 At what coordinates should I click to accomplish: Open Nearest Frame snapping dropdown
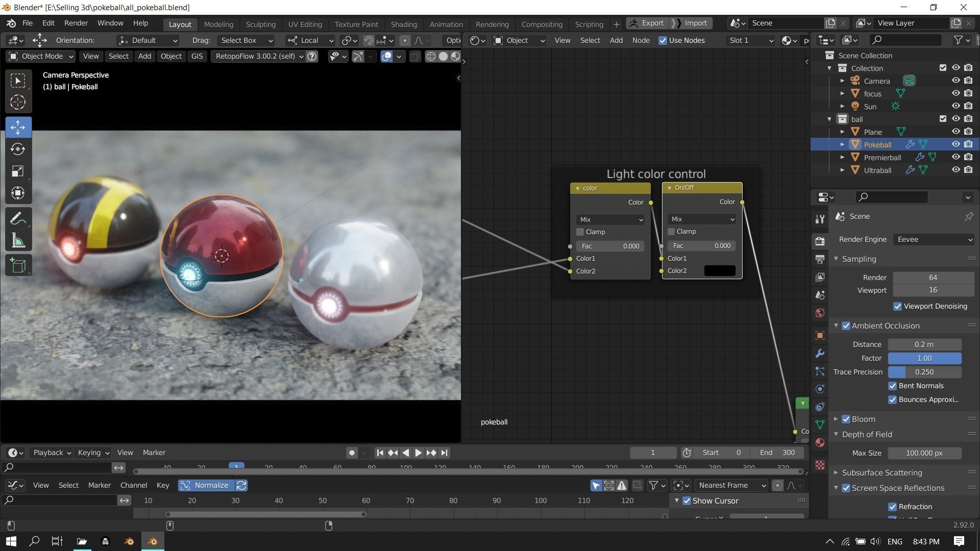coord(731,485)
